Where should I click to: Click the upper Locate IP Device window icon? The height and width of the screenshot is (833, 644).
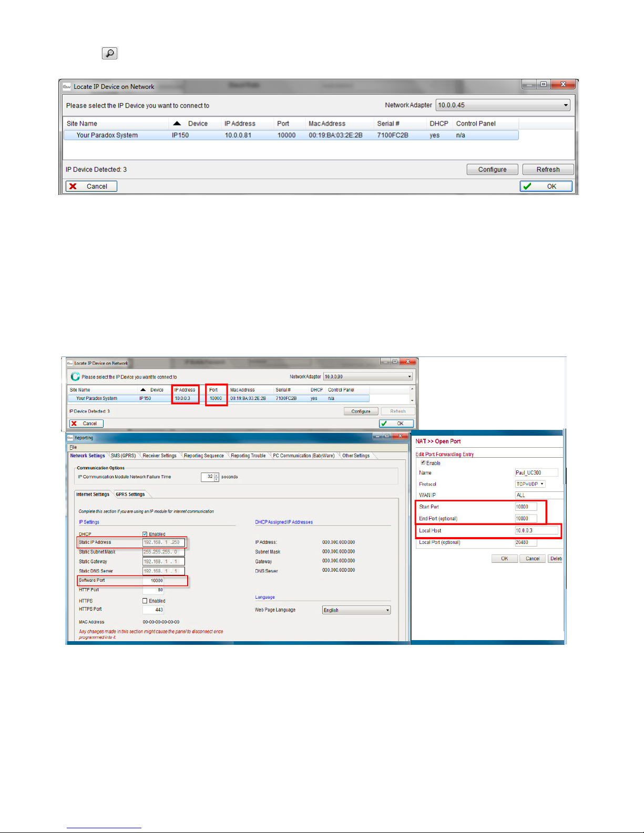(67, 87)
